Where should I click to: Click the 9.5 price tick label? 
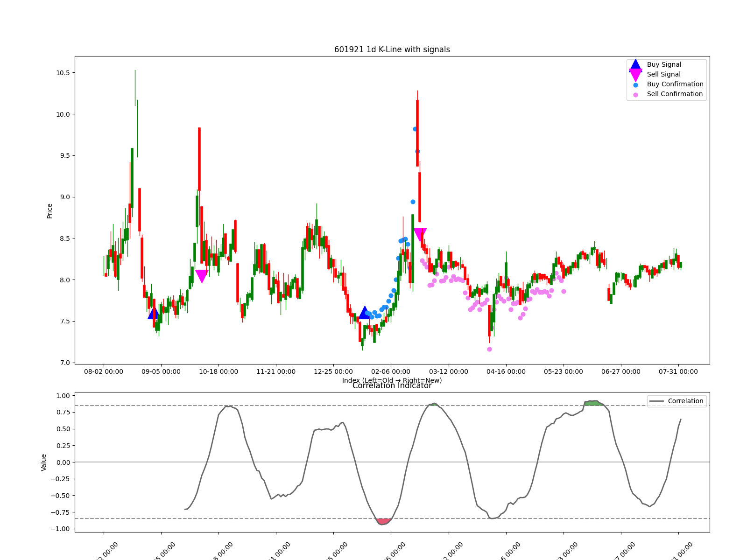point(64,156)
